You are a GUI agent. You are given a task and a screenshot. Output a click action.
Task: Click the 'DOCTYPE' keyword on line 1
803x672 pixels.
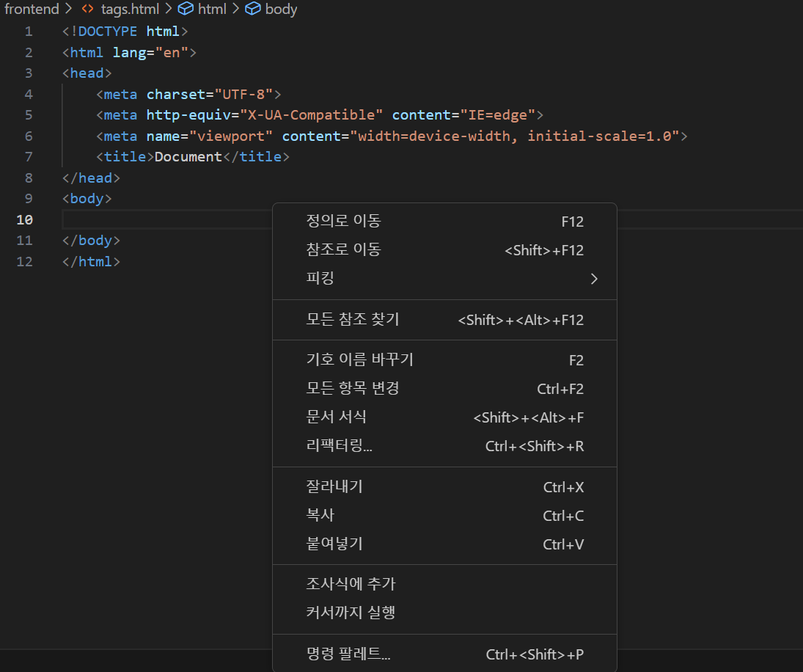click(108, 32)
